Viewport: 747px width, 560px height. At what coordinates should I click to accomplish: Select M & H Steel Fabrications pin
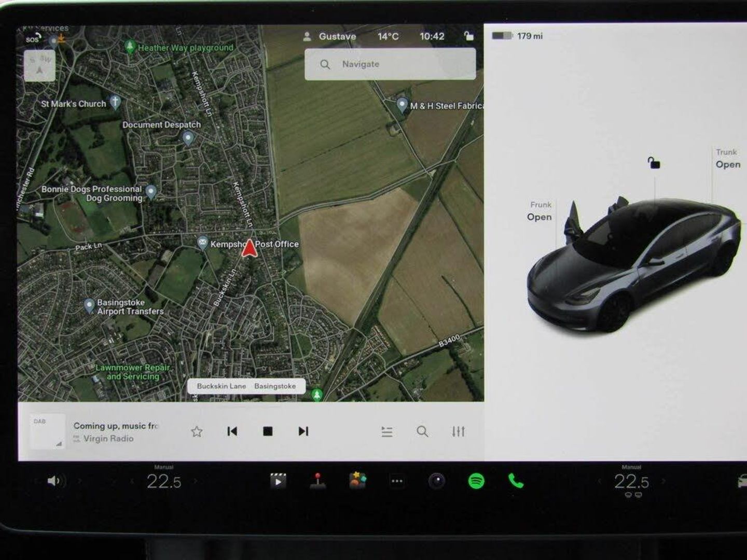402,105
